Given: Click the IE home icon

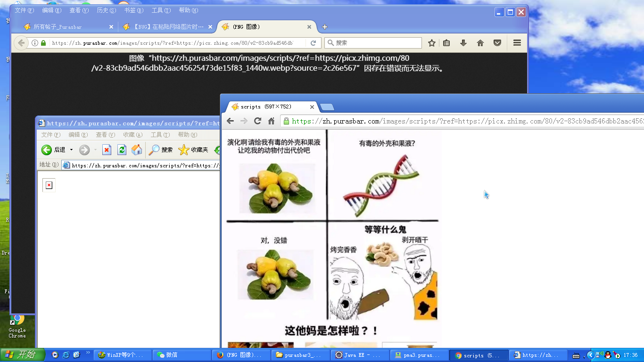Looking at the screenshot, I should coord(137,150).
